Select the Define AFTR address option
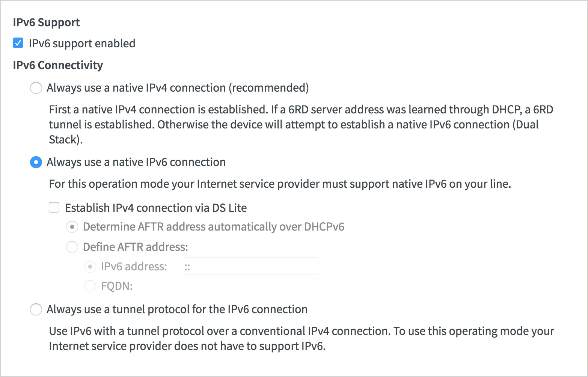The width and height of the screenshot is (588, 377). click(x=72, y=247)
